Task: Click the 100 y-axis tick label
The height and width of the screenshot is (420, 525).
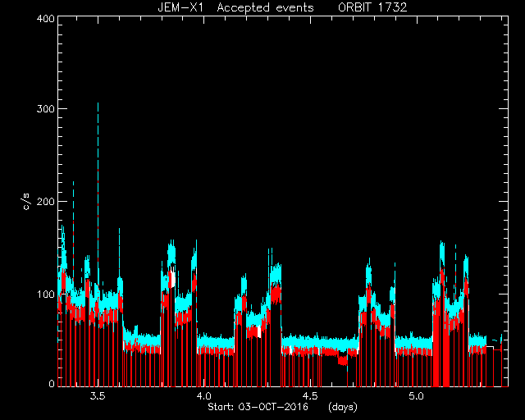Action: tap(46, 294)
